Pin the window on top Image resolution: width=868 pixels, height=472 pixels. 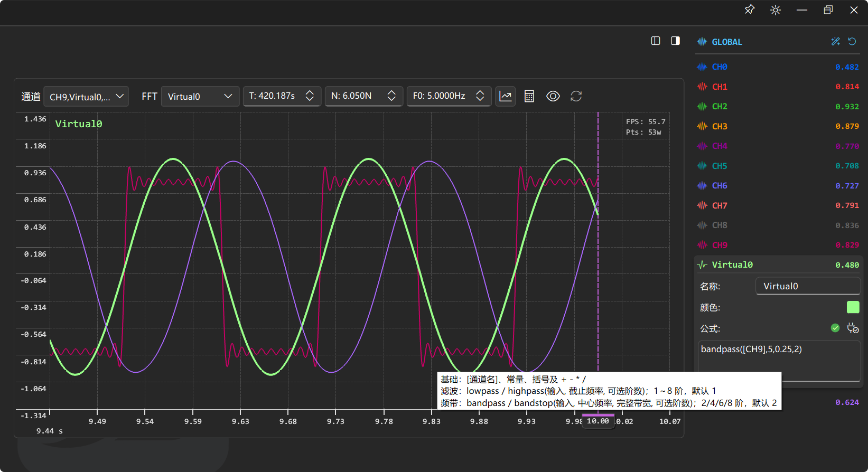coord(750,10)
